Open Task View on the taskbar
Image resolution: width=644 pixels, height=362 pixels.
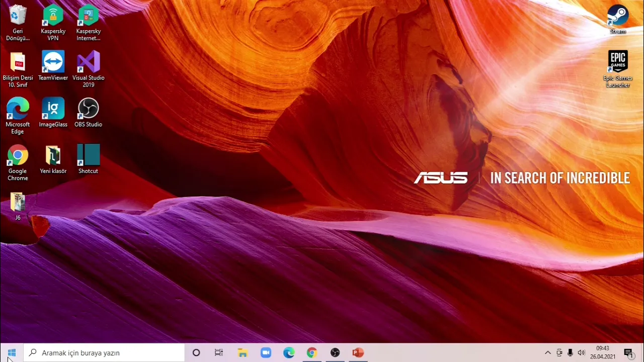(x=219, y=353)
